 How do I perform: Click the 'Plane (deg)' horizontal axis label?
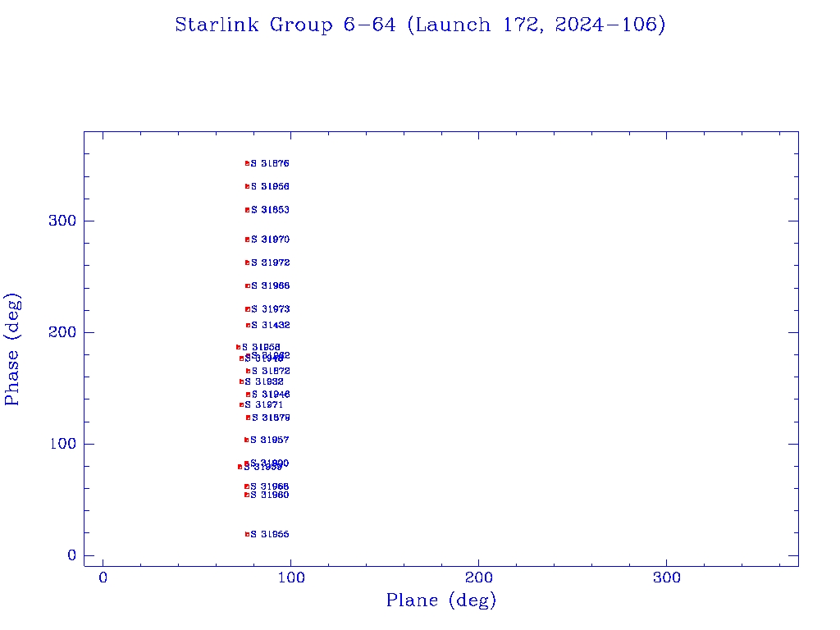click(x=441, y=600)
